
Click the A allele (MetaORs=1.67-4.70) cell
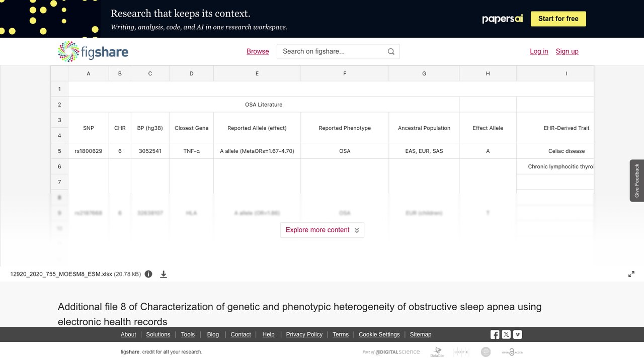click(257, 151)
